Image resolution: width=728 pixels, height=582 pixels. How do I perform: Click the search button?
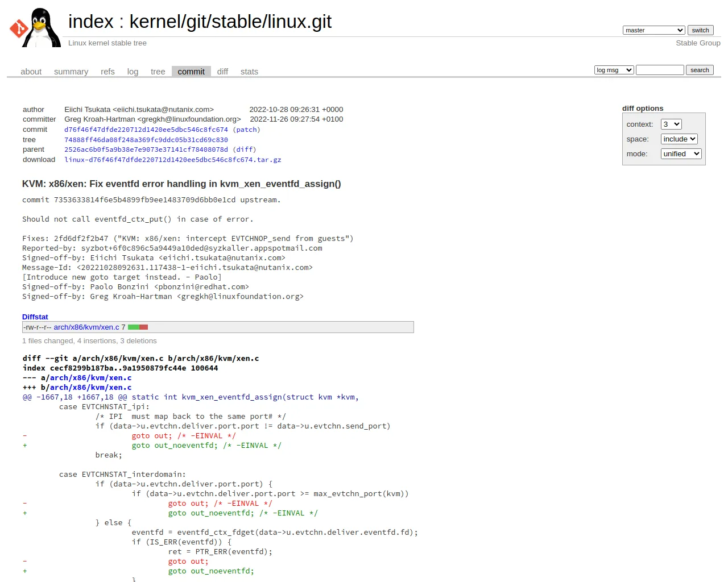[700, 70]
